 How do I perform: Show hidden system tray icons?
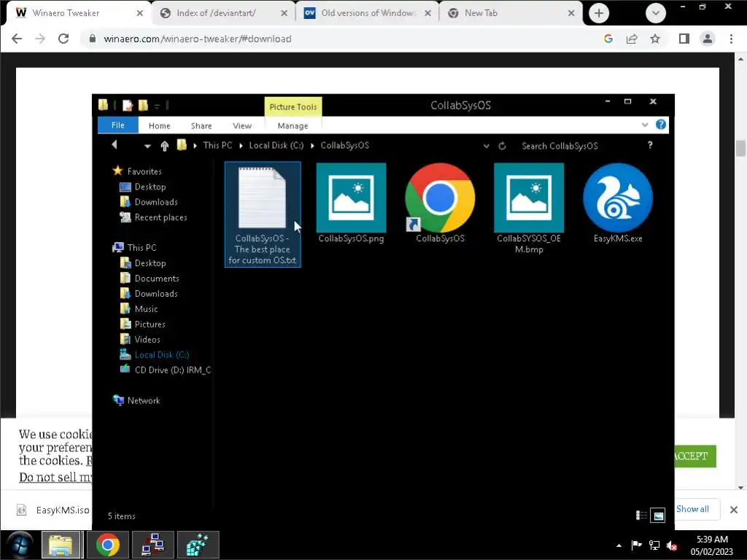pyautogui.click(x=619, y=545)
